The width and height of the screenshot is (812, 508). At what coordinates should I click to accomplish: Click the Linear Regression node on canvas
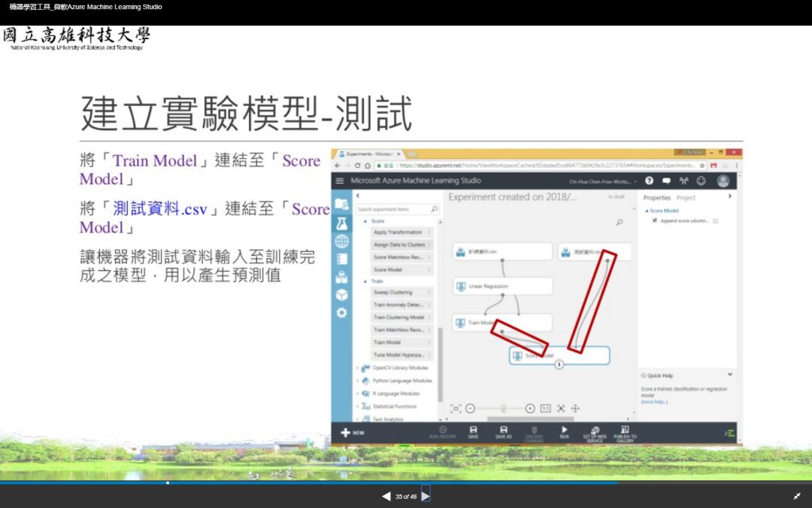click(502, 286)
